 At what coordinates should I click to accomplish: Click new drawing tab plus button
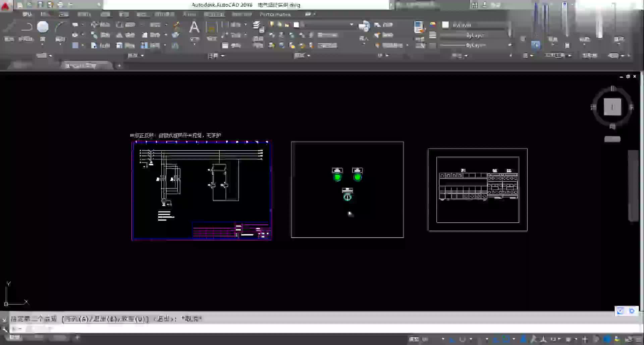click(x=119, y=66)
